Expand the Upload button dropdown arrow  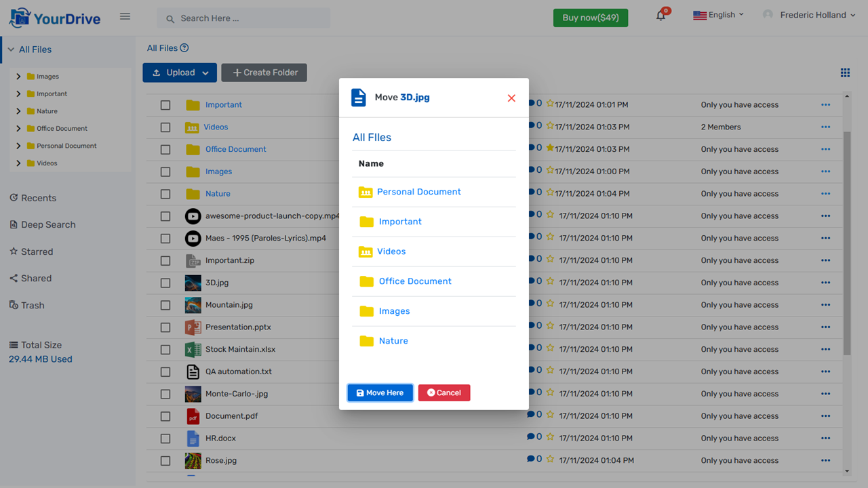coord(203,73)
